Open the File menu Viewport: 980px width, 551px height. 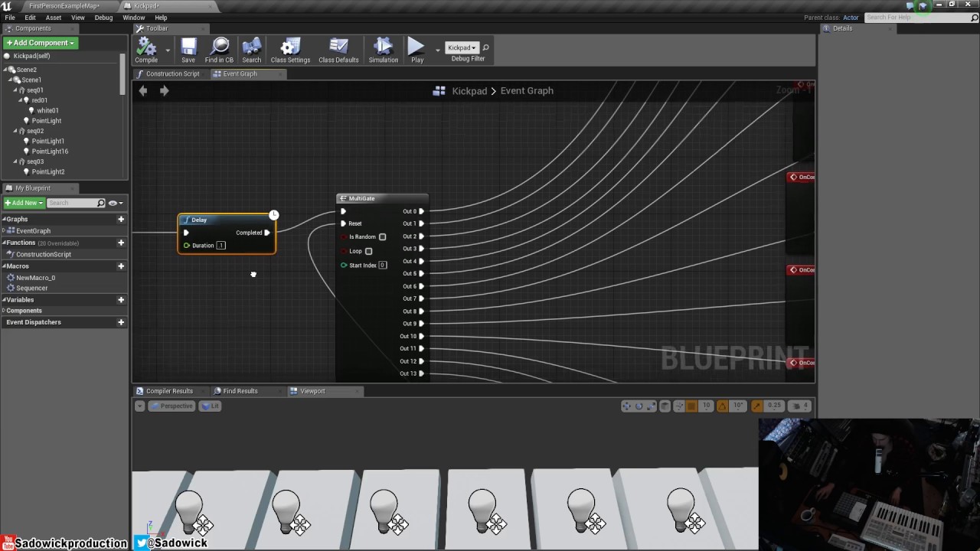click(10, 18)
